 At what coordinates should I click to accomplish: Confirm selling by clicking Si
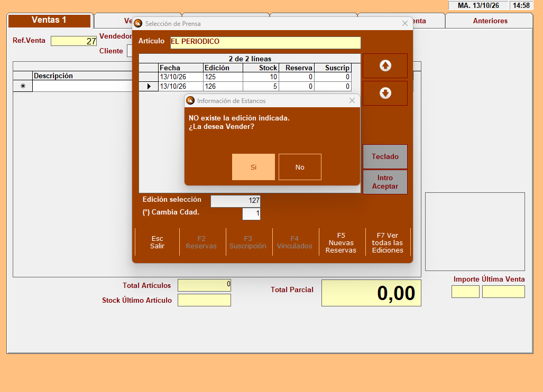[253, 167]
